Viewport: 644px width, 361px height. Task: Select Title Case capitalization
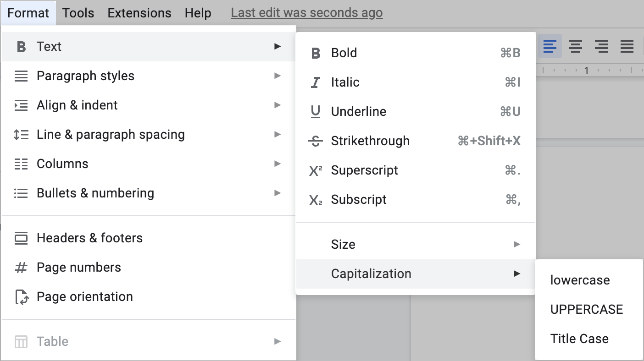579,339
